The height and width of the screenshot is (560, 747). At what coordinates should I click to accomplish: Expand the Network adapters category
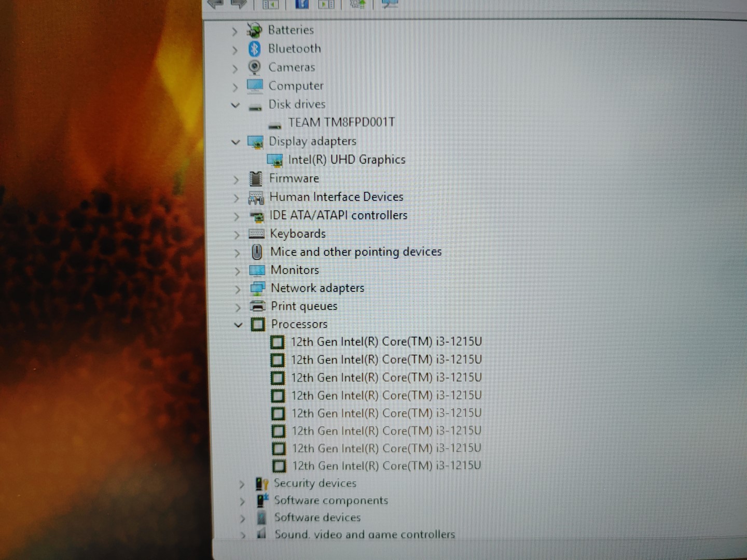(238, 289)
